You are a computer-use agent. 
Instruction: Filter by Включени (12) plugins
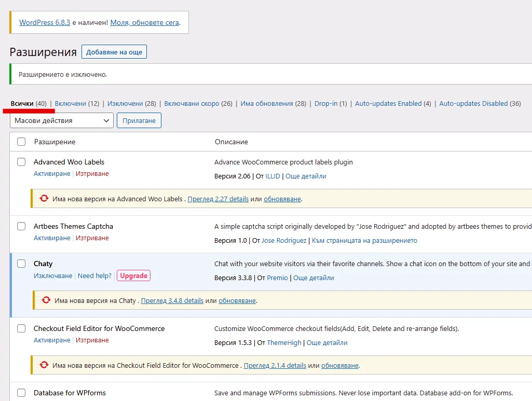(x=77, y=103)
